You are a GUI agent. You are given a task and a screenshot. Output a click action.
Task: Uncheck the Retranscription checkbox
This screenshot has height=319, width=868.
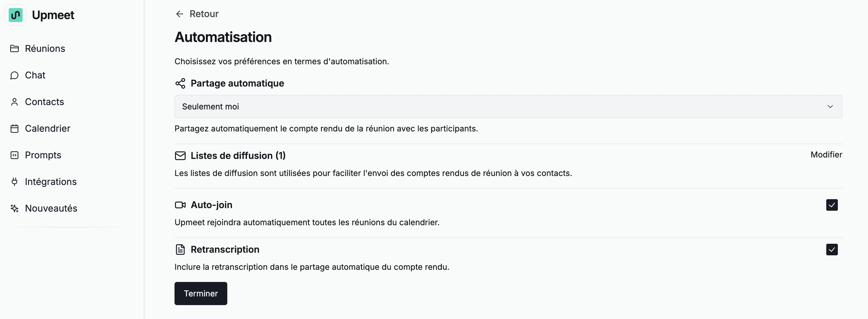(x=831, y=249)
